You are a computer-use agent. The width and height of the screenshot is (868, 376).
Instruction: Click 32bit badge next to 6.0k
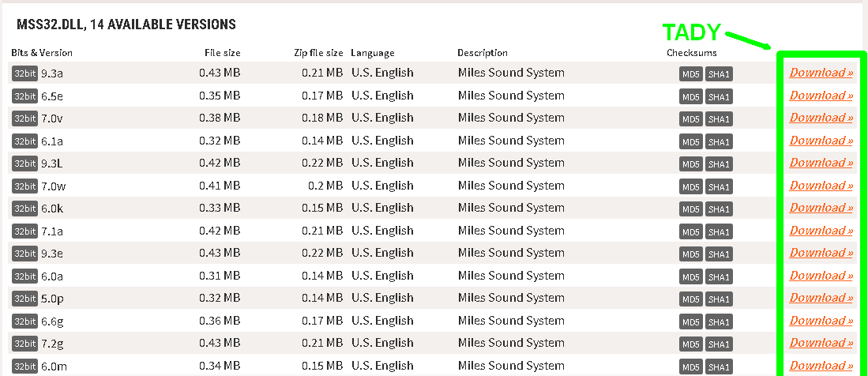tap(24, 209)
